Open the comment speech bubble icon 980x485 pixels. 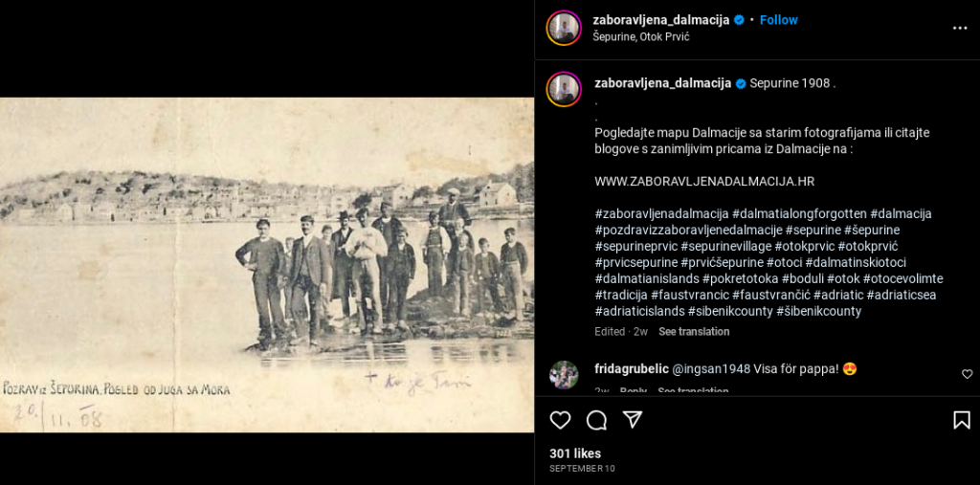point(596,420)
